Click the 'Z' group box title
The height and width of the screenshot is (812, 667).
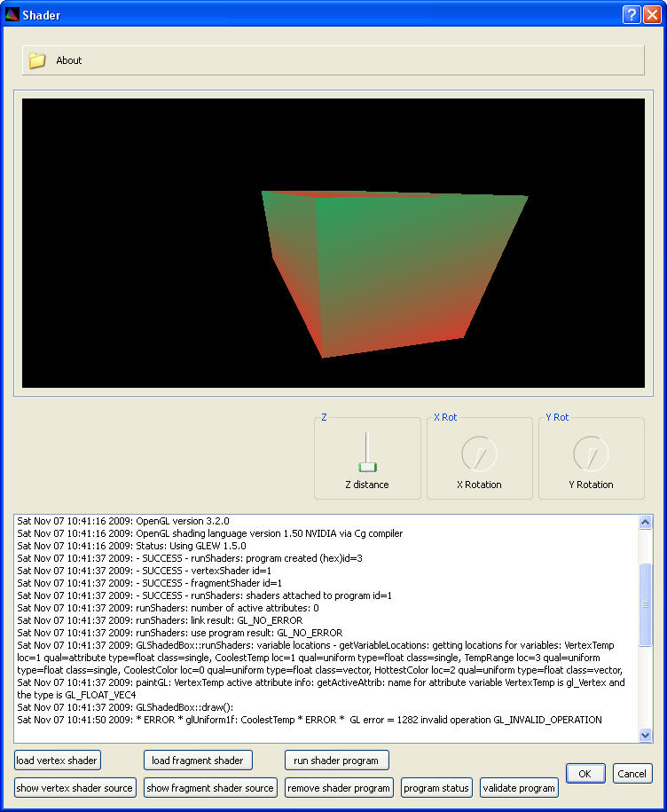(324, 417)
